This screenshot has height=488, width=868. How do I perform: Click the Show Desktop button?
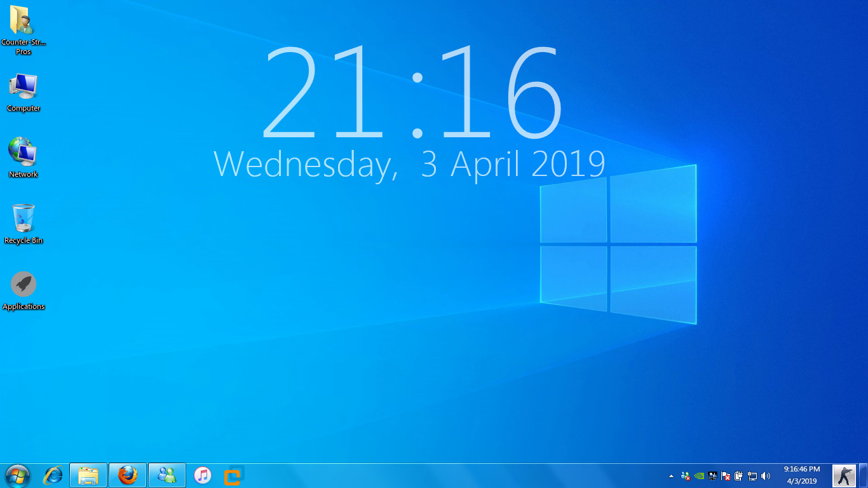tap(864, 475)
